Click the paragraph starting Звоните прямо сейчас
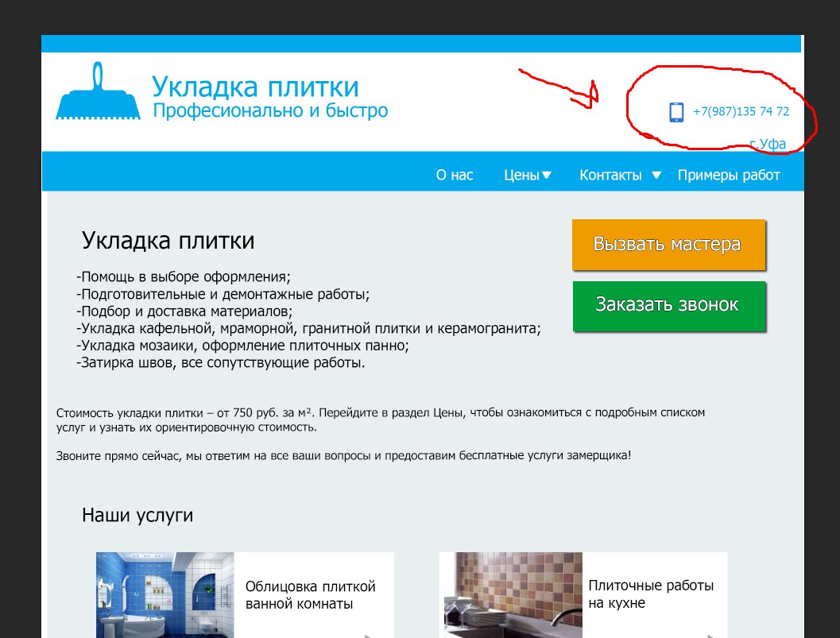Image resolution: width=840 pixels, height=638 pixels. [x=343, y=456]
